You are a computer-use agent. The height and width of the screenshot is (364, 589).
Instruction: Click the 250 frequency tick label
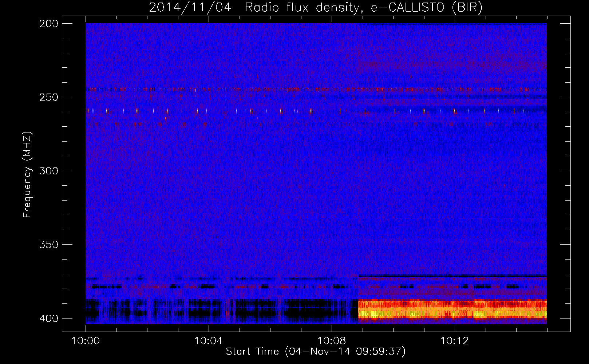click(x=49, y=97)
